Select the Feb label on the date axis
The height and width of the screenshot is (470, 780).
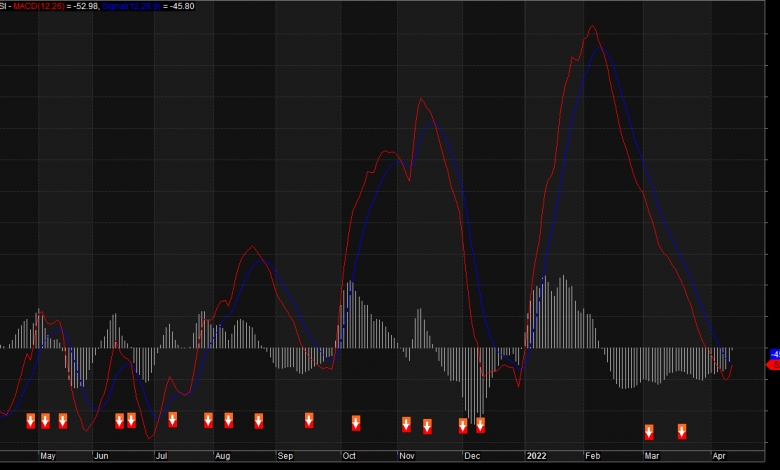point(590,455)
